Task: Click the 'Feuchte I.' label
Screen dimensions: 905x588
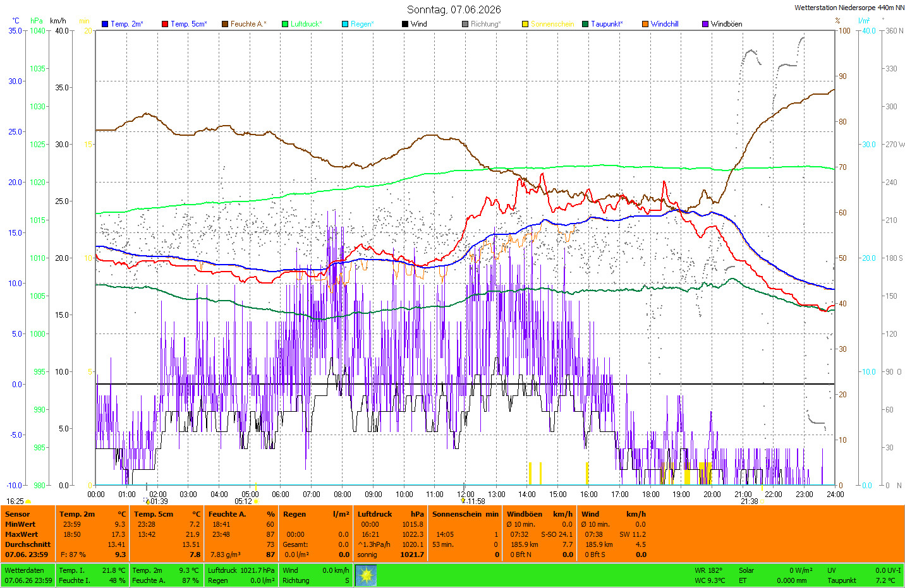Action: (x=75, y=580)
